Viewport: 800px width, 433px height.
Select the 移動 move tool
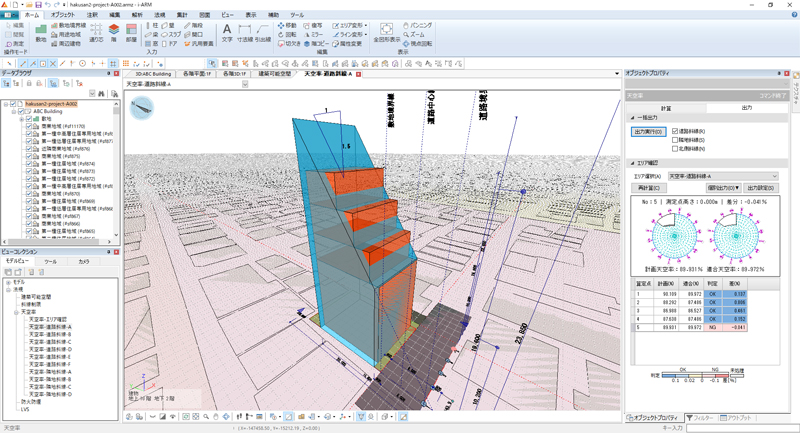click(x=288, y=26)
